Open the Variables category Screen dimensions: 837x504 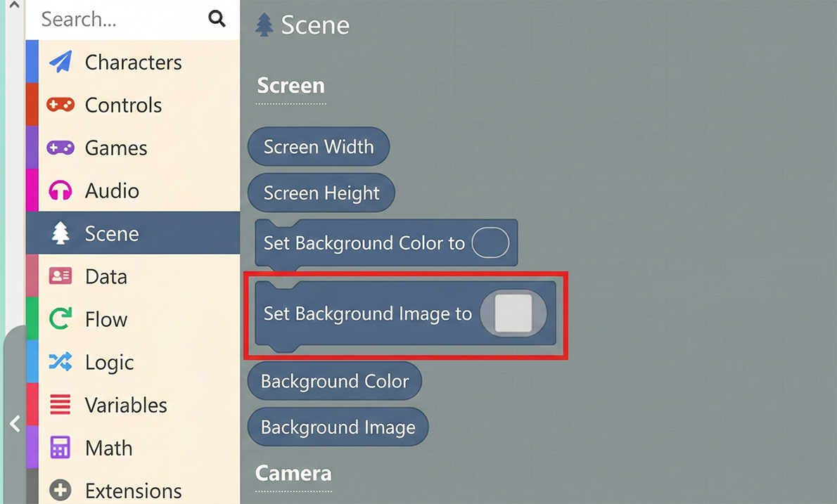126,405
